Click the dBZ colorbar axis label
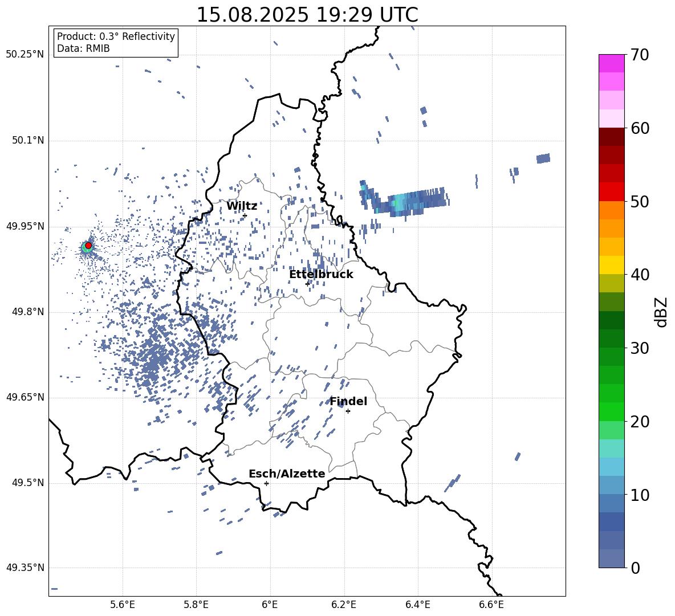The width and height of the screenshot is (675, 616). (x=662, y=312)
